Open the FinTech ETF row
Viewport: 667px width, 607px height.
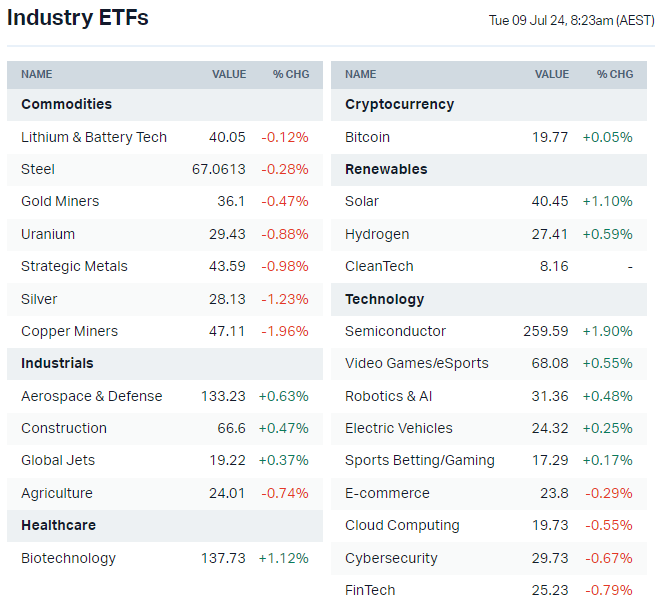370,590
